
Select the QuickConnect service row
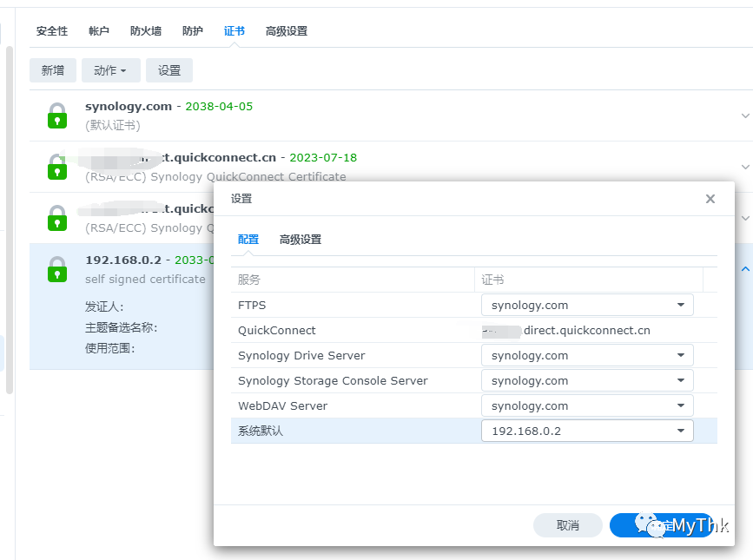[474, 330]
